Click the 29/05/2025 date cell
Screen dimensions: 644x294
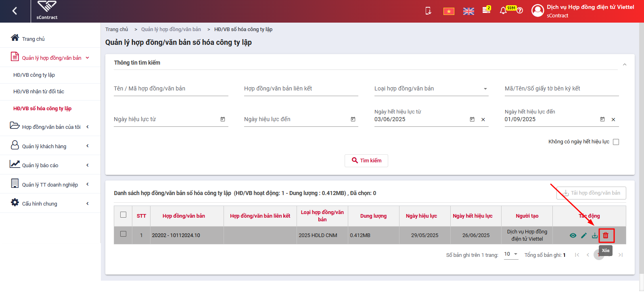[x=424, y=235]
